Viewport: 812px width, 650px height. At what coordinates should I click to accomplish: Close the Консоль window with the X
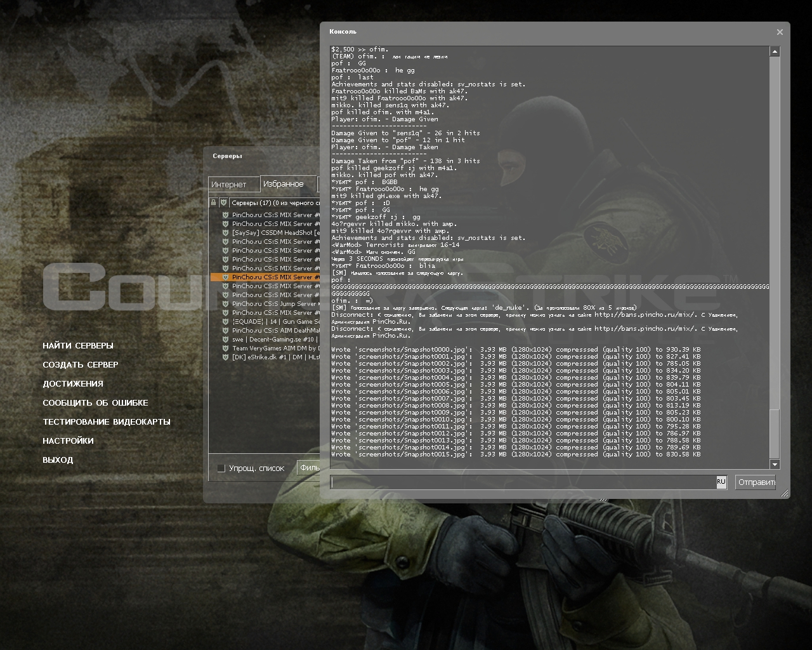pyautogui.click(x=780, y=32)
